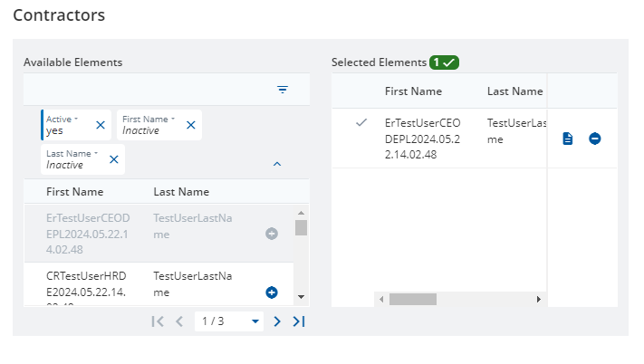Remove the Active yes filter chip

(101, 125)
